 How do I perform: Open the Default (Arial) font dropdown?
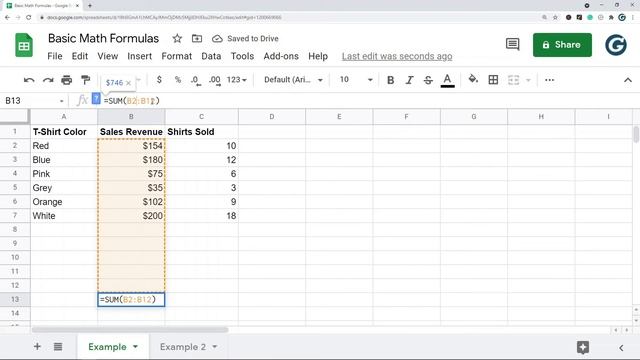pos(293,80)
